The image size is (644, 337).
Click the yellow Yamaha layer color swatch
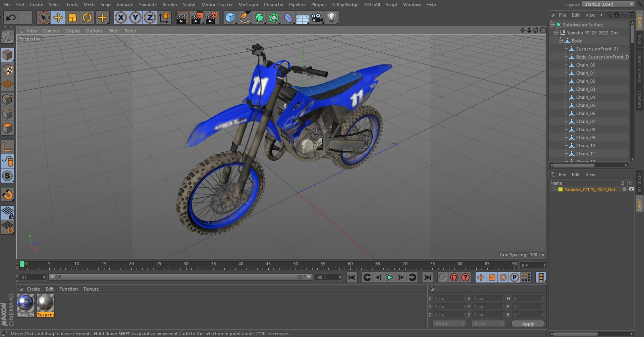(560, 189)
